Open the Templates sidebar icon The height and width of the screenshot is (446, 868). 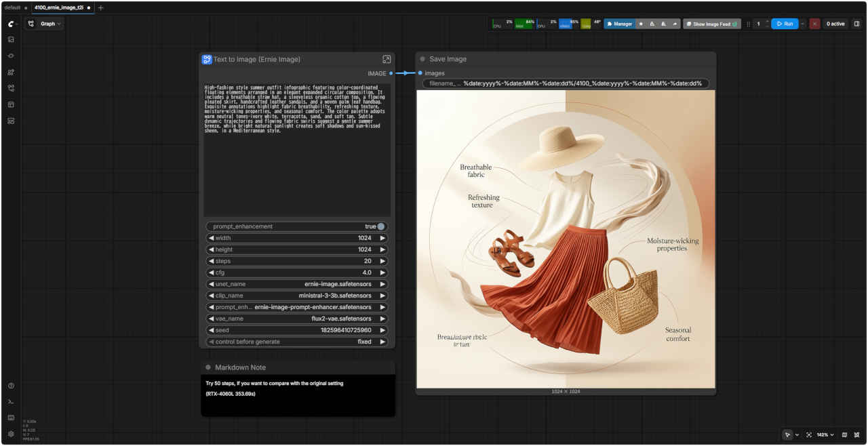point(11,104)
